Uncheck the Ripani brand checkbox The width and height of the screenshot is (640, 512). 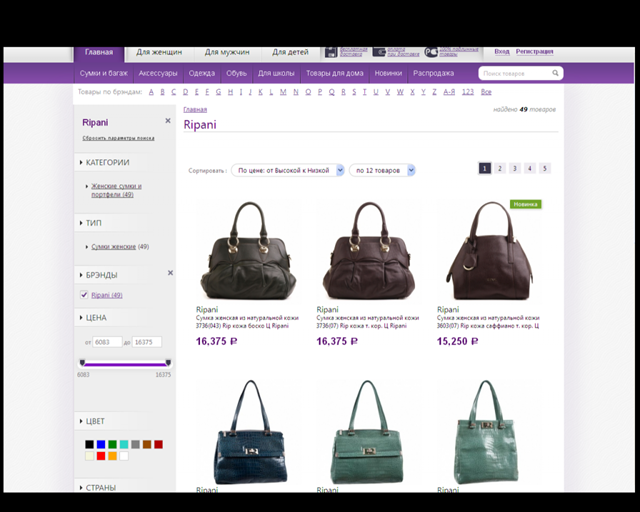84,295
